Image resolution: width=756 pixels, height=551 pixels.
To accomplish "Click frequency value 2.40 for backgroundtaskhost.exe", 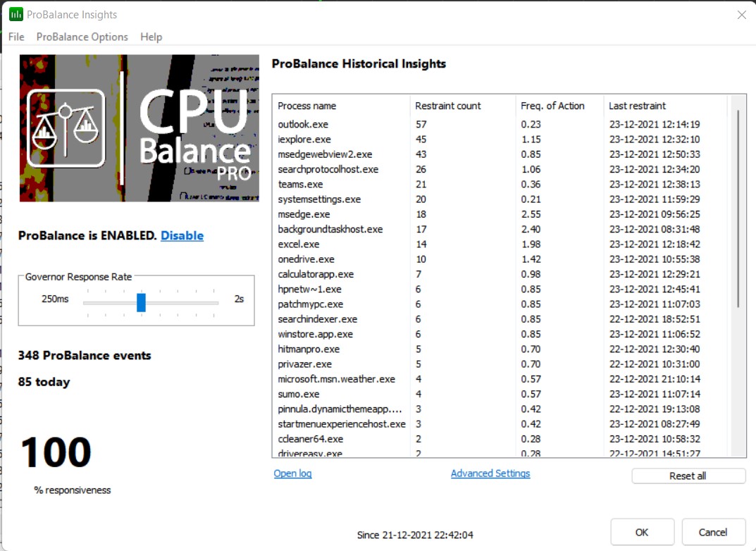I will 531,229.
